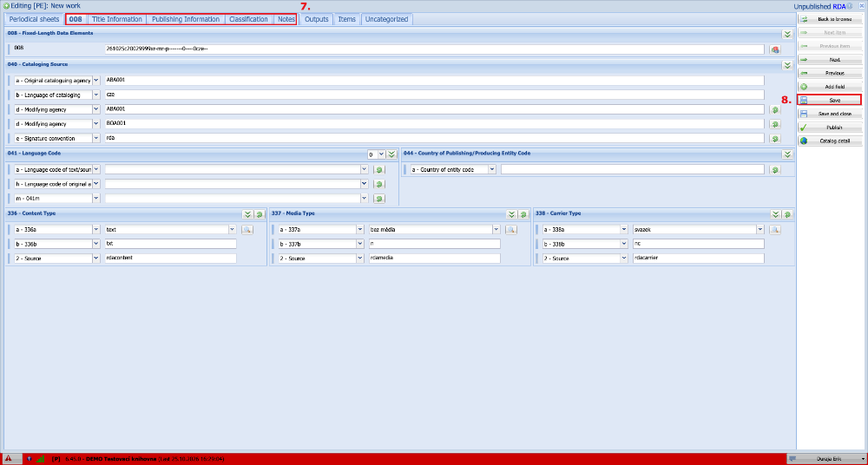The width and height of the screenshot is (868, 465).
Task: Close the editing window with the X icon
Action: click(861, 6)
